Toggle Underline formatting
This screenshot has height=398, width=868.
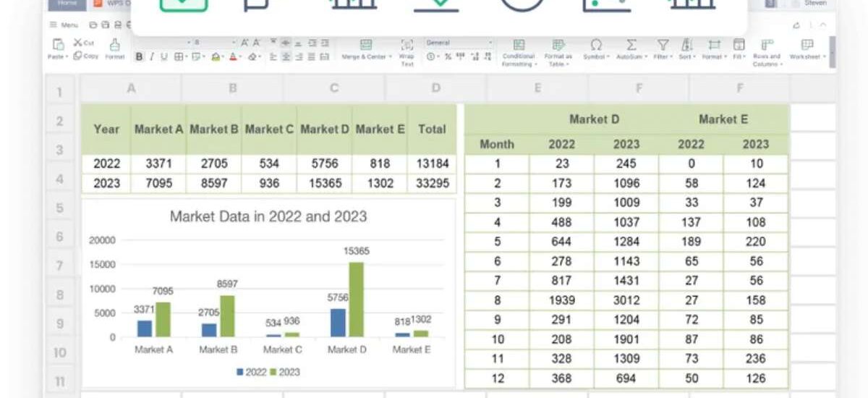click(x=164, y=56)
